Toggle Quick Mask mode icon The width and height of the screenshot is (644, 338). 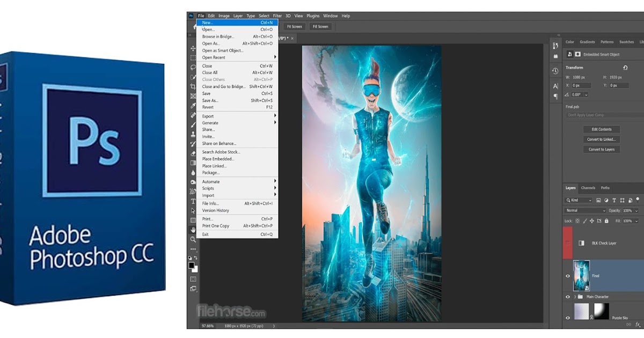[x=193, y=279]
